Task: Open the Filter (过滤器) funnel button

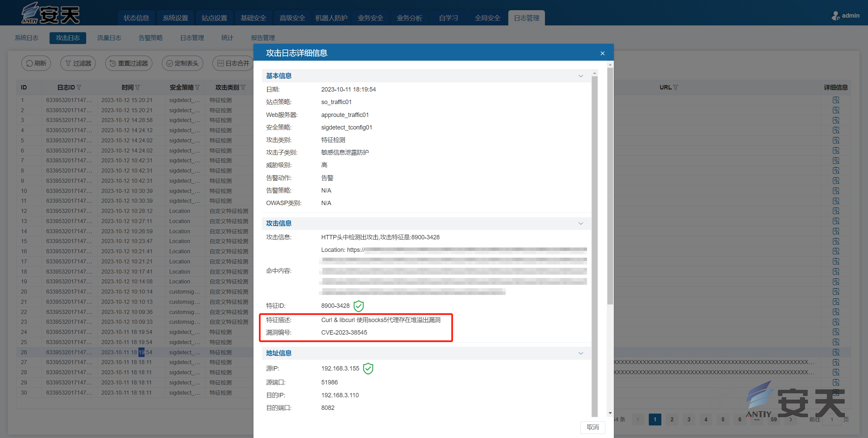Action: (78, 63)
